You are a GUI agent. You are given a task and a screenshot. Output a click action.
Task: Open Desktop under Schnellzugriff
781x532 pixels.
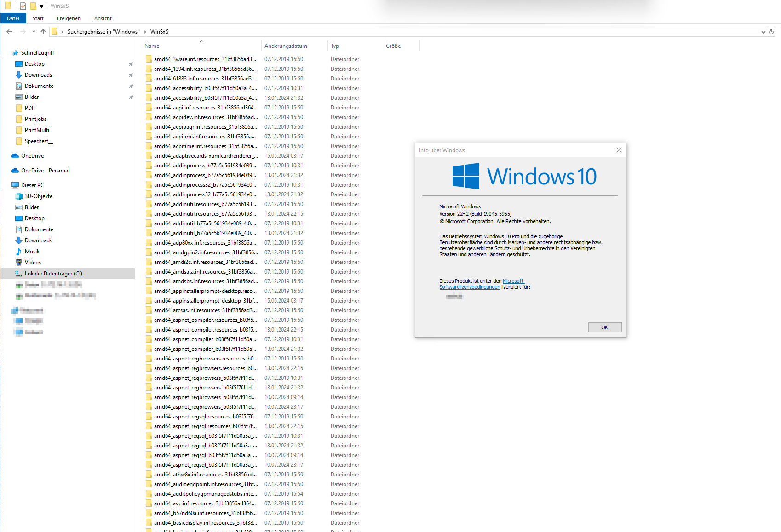pos(34,64)
